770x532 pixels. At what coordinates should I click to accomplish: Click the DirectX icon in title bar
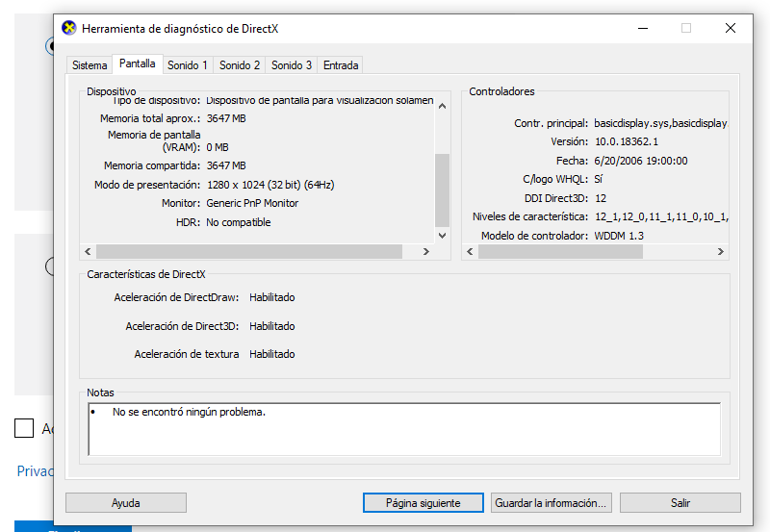(69, 28)
